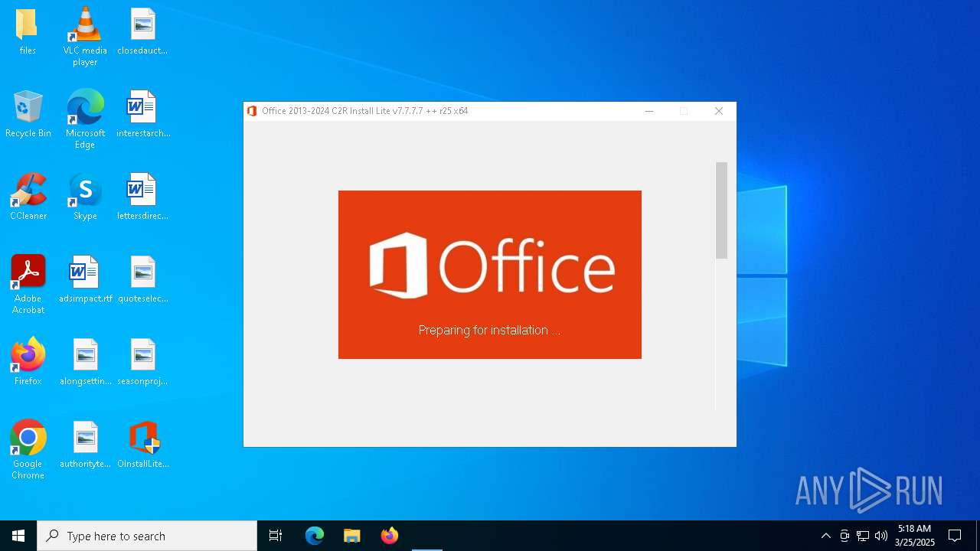The width and height of the screenshot is (980, 551).
Task: Launch Google Chrome desktop shortcut
Action: [28, 449]
